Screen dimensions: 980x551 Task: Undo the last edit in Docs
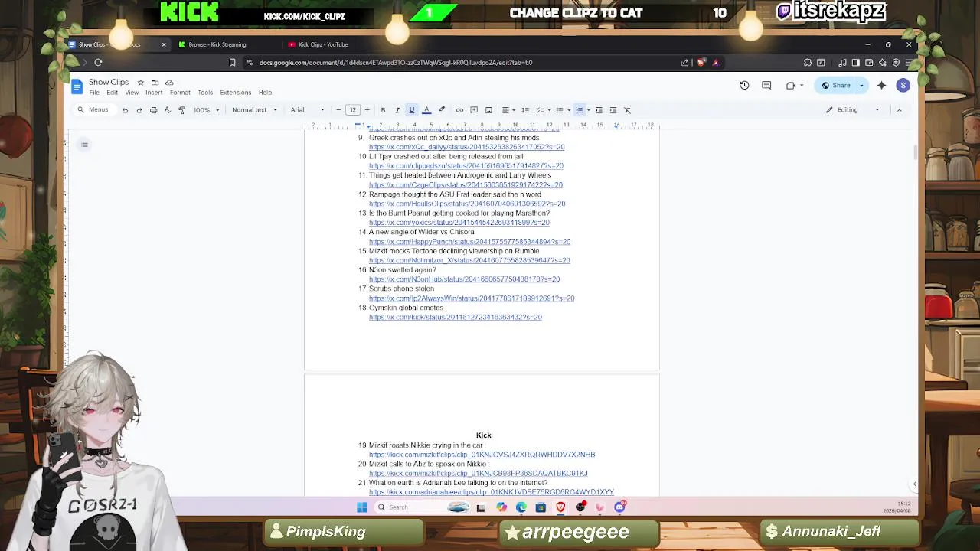click(125, 110)
